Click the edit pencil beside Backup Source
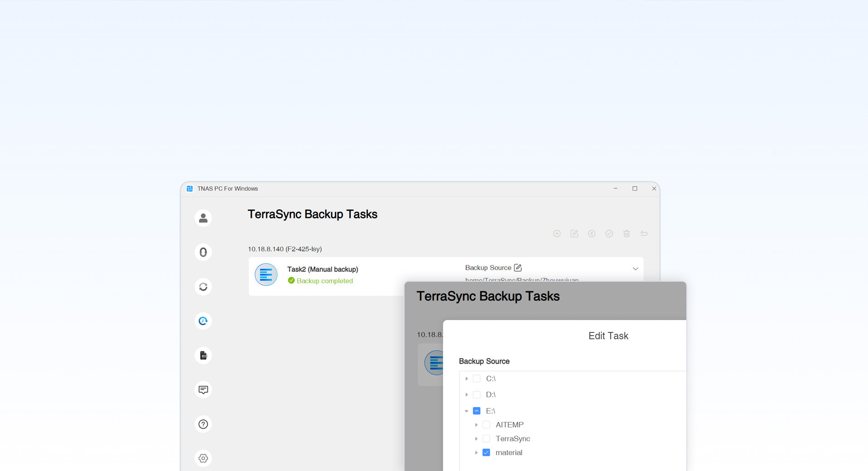The height and width of the screenshot is (471, 868). [518, 268]
